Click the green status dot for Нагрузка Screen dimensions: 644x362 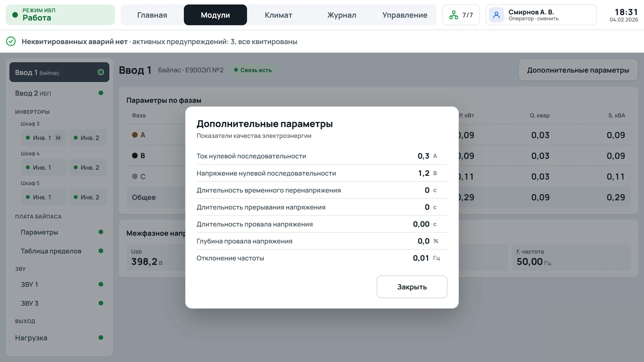(x=101, y=337)
